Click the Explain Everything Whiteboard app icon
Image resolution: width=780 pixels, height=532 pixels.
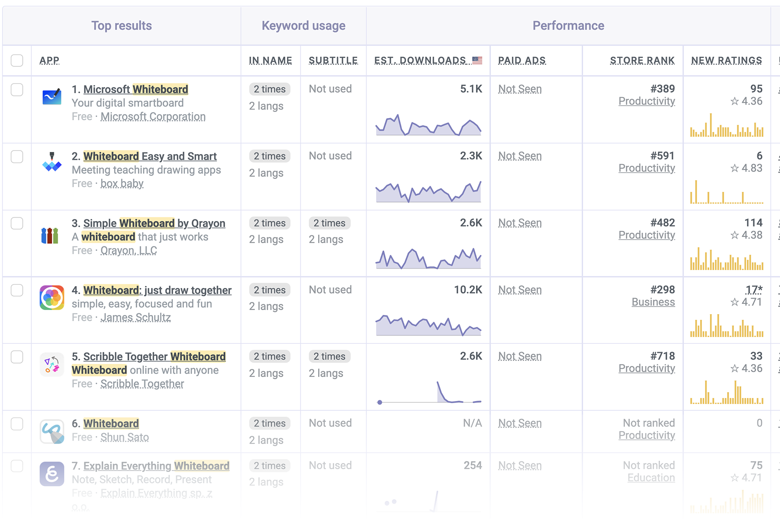tap(52, 474)
